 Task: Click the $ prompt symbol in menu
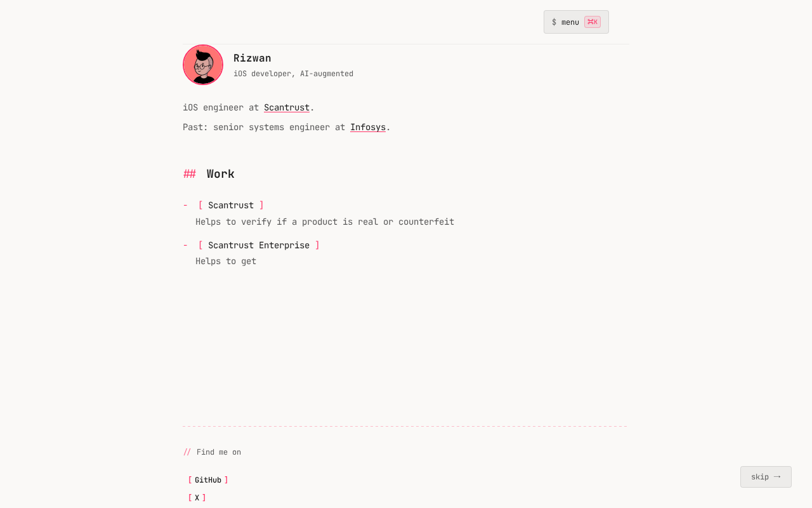point(554,22)
